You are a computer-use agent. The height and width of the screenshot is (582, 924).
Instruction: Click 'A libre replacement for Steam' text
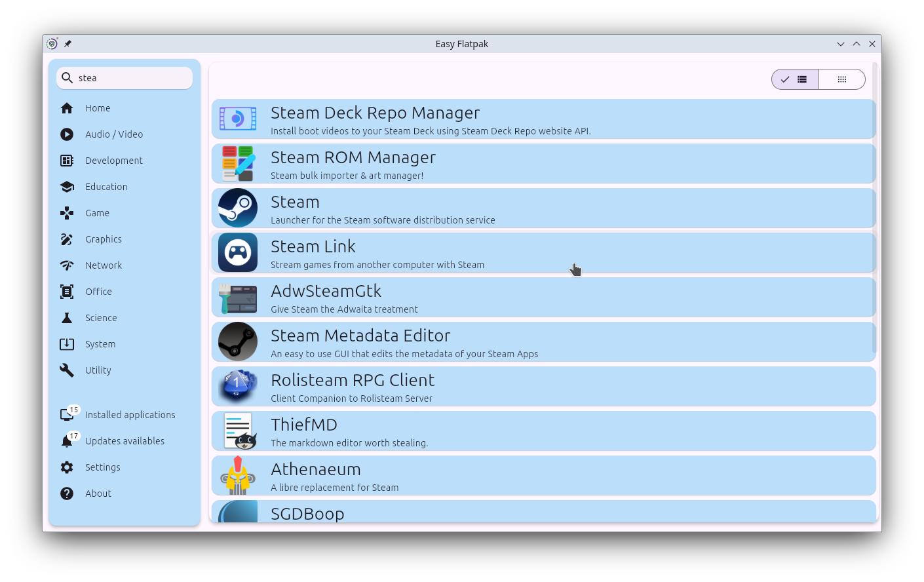click(x=334, y=488)
